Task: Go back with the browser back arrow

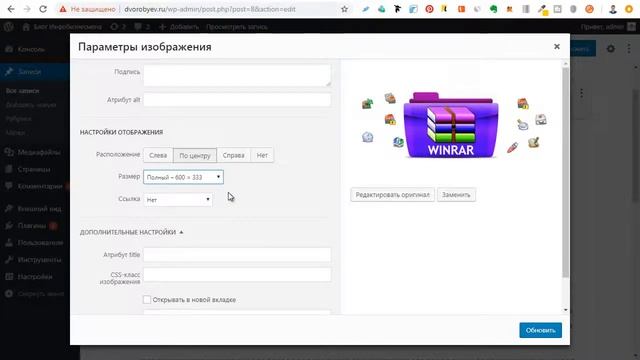Action: pos(11,9)
